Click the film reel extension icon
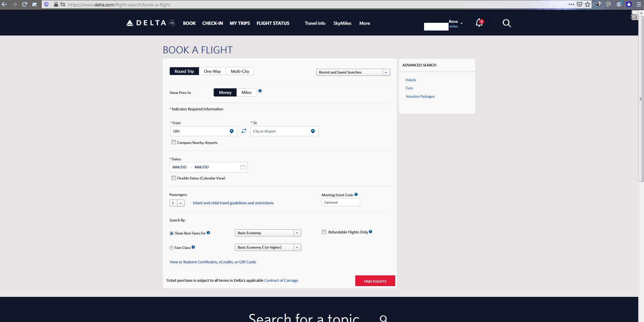 pyautogui.click(x=608, y=4)
